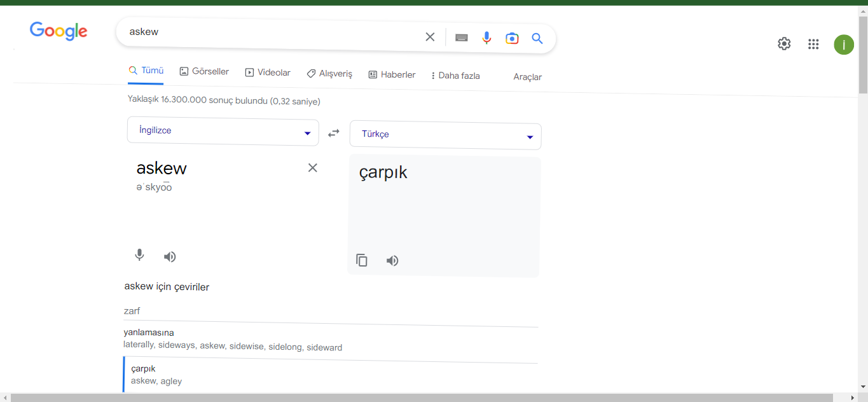Speak the source word via microphone icon
This screenshot has height=402, width=868.
[139, 255]
